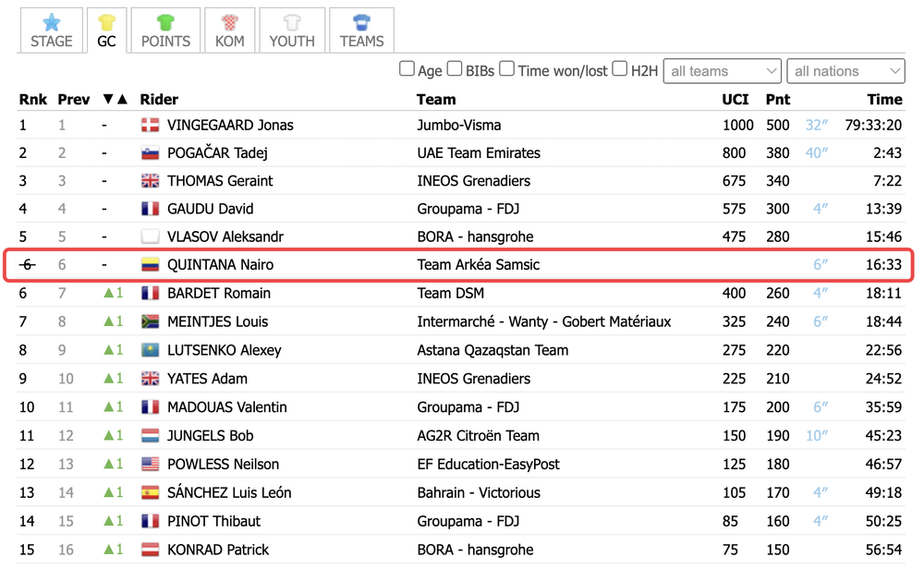
Task: Click the green up arrow in Konrad row
Action: pos(108,549)
